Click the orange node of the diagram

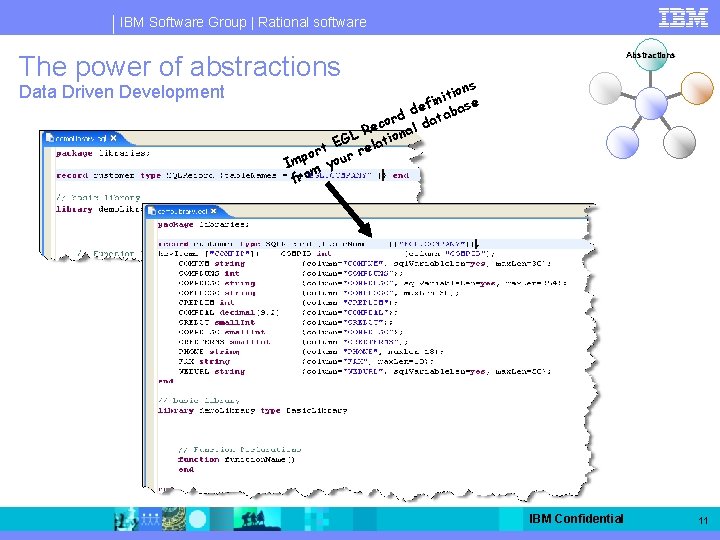[x=697, y=88]
